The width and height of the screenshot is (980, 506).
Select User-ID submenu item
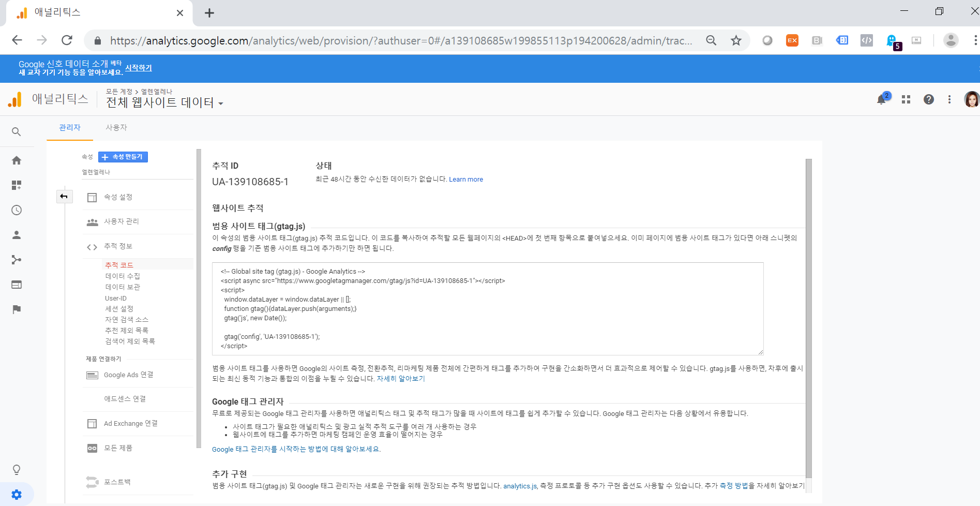[116, 298]
